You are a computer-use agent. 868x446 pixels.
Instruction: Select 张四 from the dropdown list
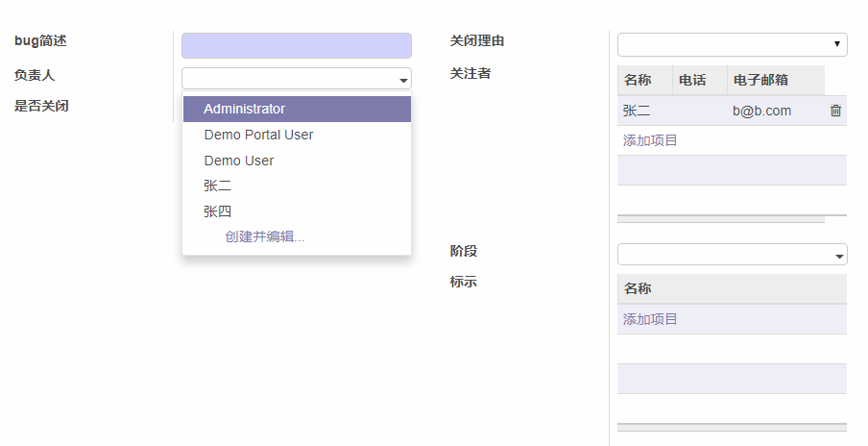297,211
